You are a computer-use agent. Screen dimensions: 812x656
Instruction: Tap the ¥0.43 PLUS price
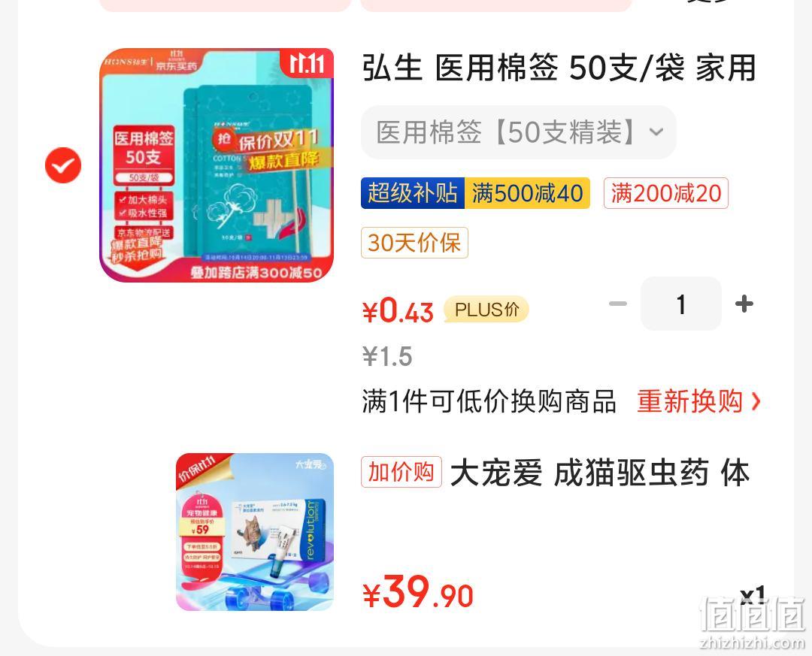(x=398, y=311)
